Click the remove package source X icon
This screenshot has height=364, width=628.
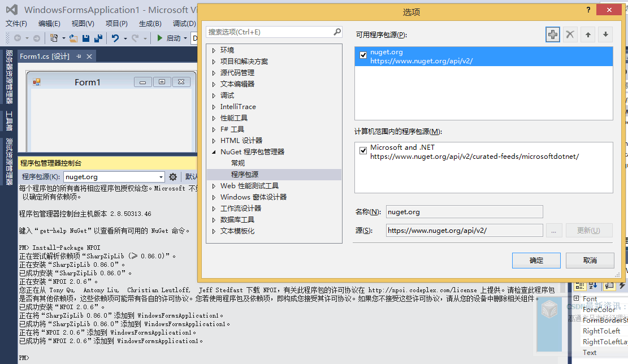(570, 34)
